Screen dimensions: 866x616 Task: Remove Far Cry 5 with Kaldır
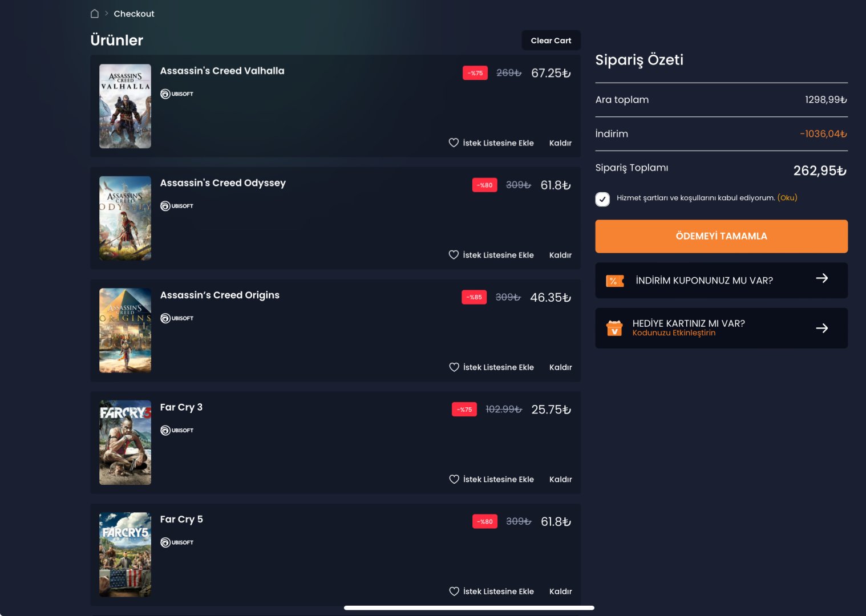pyautogui.click(x=560, y=591)
